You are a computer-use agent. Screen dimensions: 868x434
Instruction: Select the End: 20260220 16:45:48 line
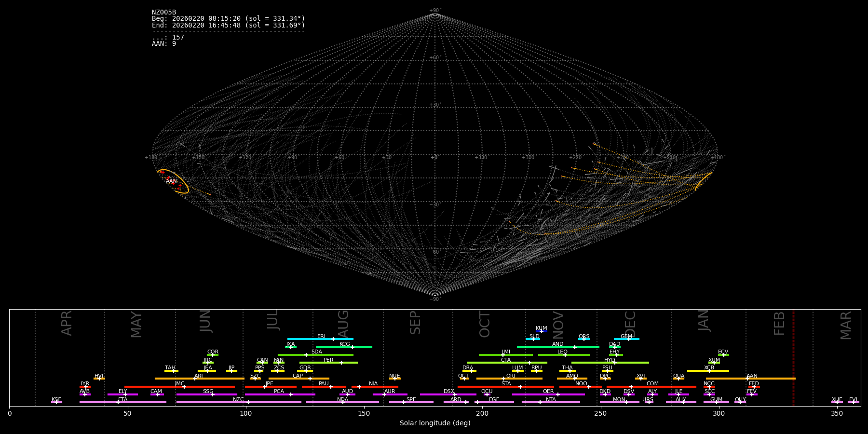[x=229, y=25]
